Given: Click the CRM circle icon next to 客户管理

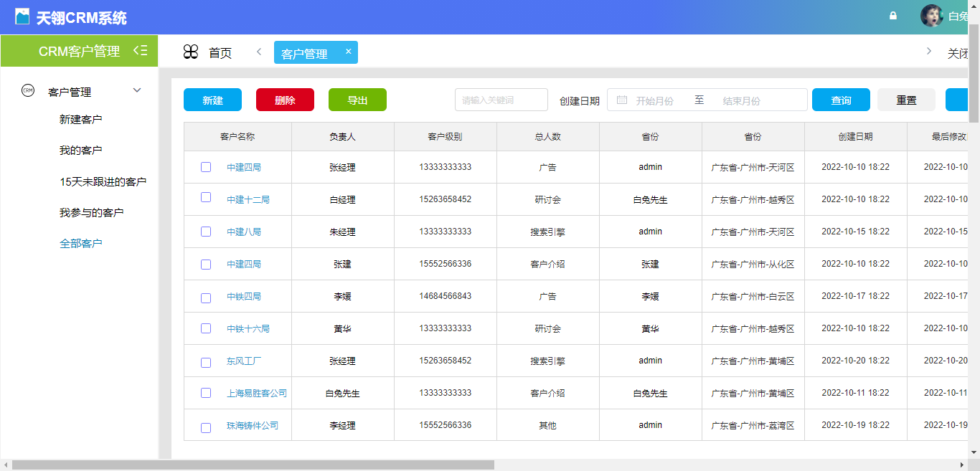Looking at the screenshot, I should (x=27, y=91).
